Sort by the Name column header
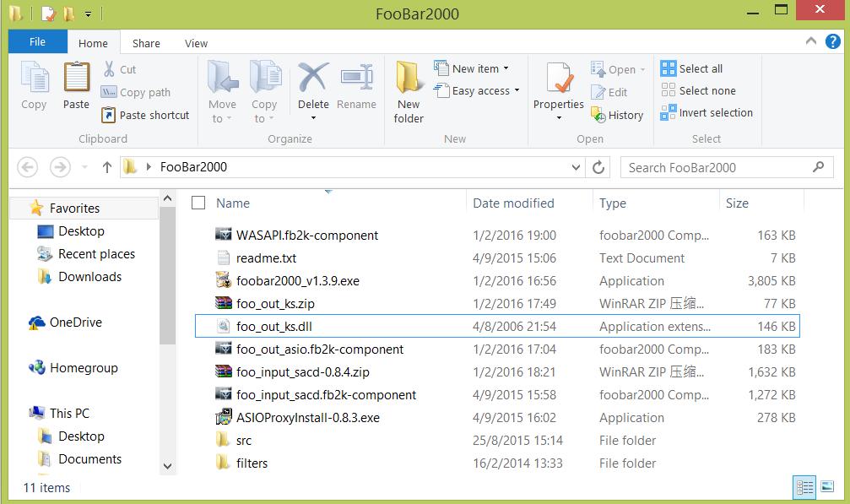The height and width of the screenshot is (504, 850). 233,203
